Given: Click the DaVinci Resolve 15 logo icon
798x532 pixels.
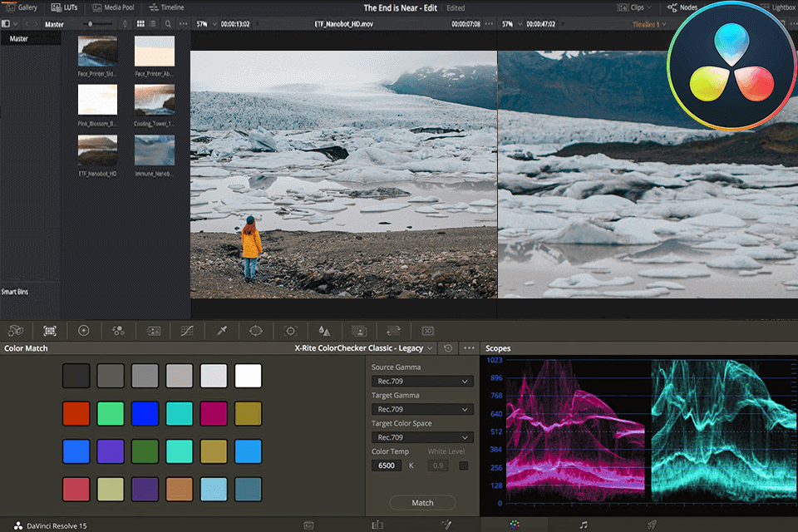Looking at the screenshot, I should click(x=18, y=526).
